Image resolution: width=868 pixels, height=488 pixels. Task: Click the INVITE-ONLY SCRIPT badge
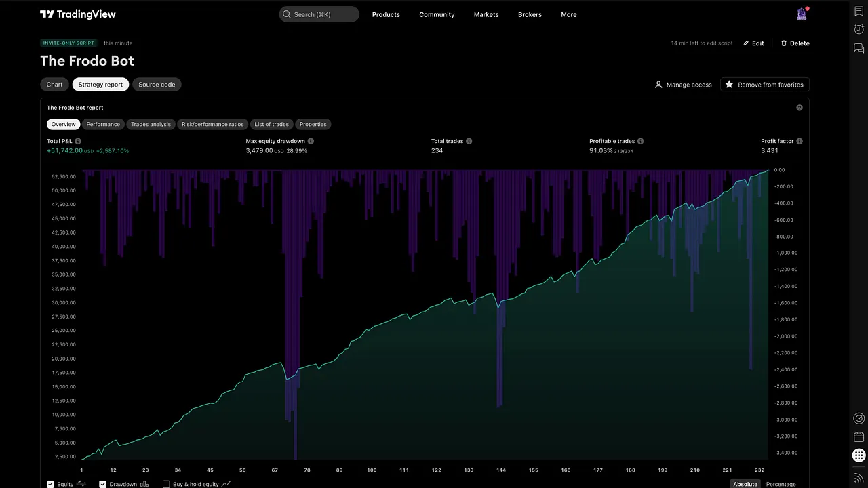pos(68,43)
